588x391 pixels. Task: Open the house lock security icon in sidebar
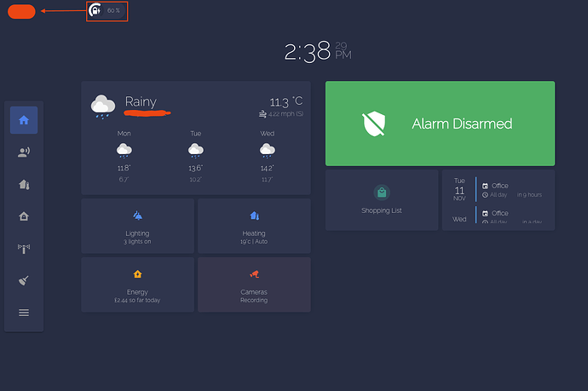(24, 216)
